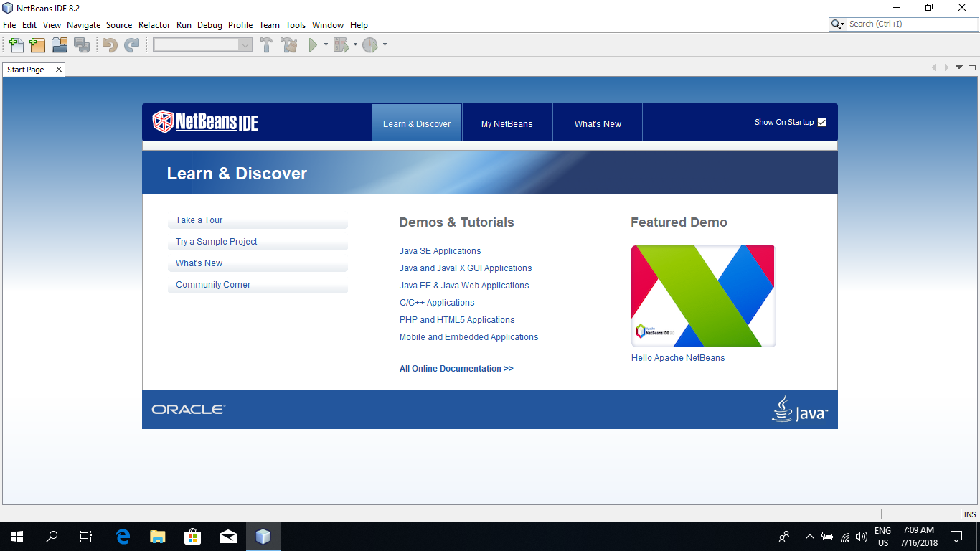Click the Build Project hammer icon
Screen dimensions: 980x551
[266, 45]
